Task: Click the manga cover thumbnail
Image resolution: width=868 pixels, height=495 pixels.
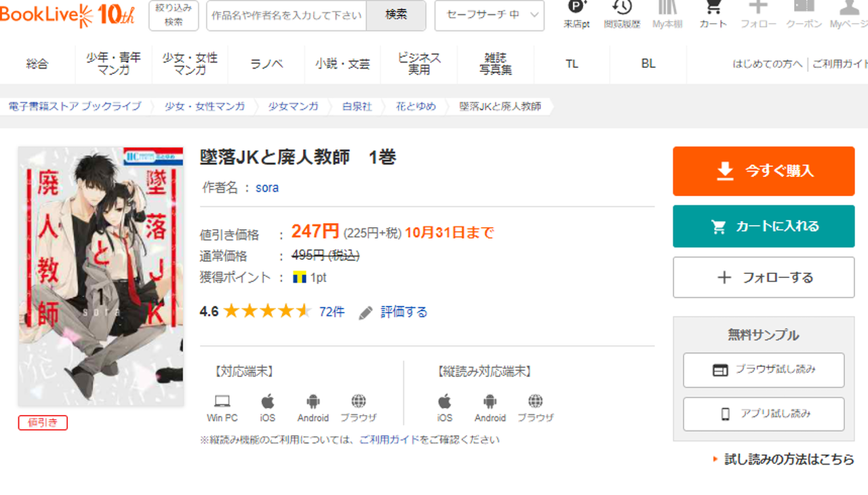Action: tap(100, 277)
